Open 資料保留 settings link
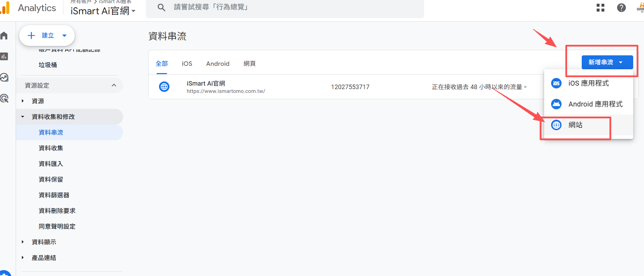The height and width of the screenshot is (276, 644). (x=51, y=179)
